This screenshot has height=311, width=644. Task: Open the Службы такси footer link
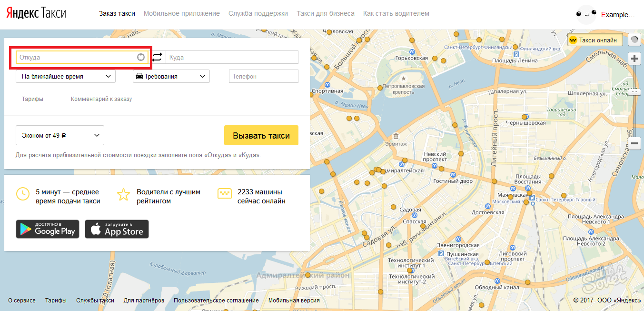click(95, 301)
